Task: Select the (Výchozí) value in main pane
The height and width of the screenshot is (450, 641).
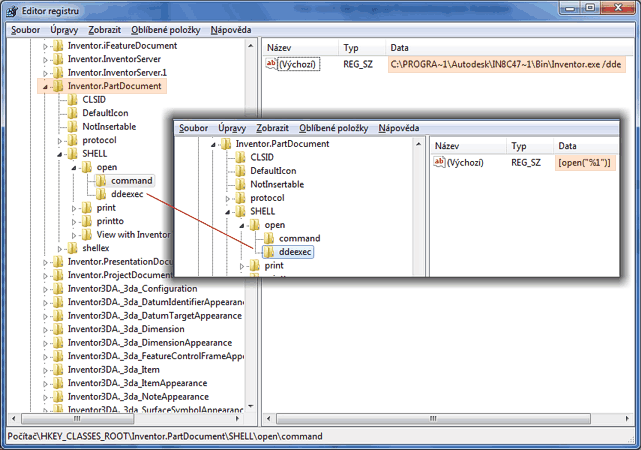Action: [297, 64]
